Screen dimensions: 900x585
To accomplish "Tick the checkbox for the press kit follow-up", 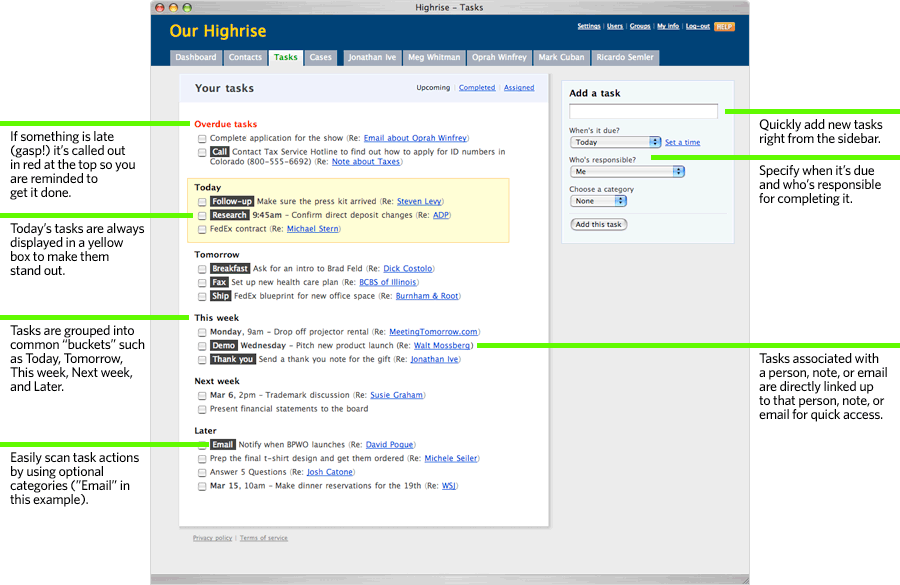I will (x=202, y=202).
